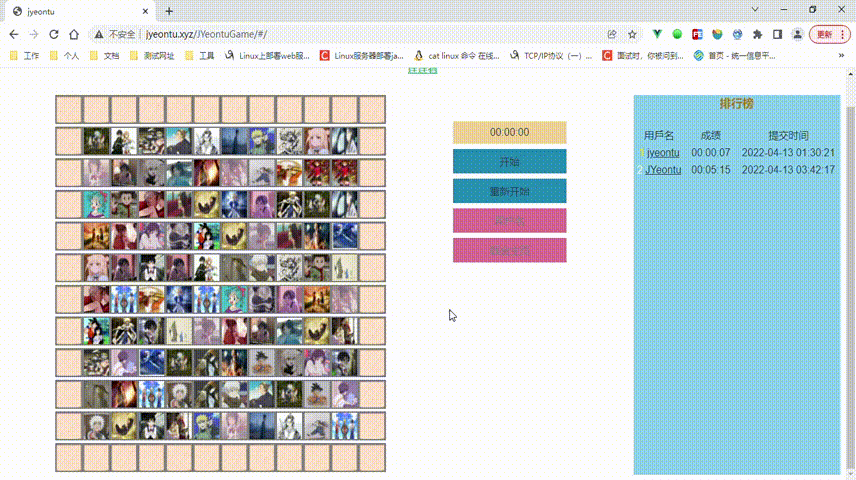The height and width of the screenshot is (480, 856).
Task: Open the green circle extension icon
Action: 677,34
